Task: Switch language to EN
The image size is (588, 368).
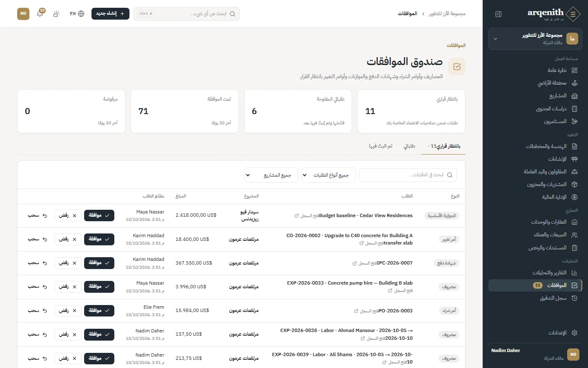Action: (77, 13)
